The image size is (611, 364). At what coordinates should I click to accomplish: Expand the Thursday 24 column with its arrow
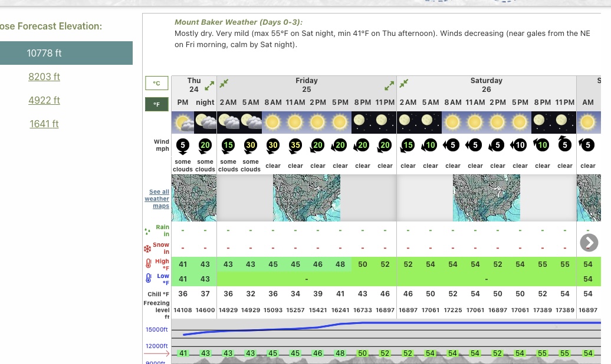pyautogui.click(x=210, y=86)
